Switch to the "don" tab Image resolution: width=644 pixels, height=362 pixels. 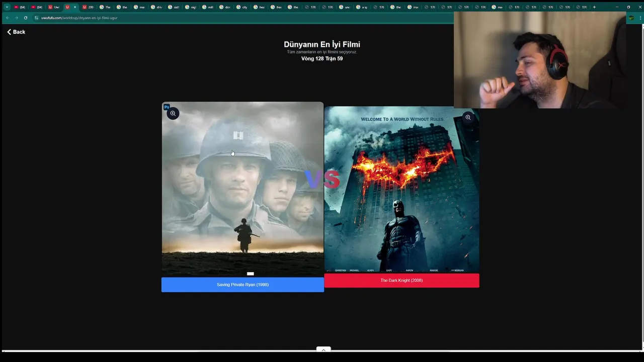pyautogui.click(x=224, y=7)
